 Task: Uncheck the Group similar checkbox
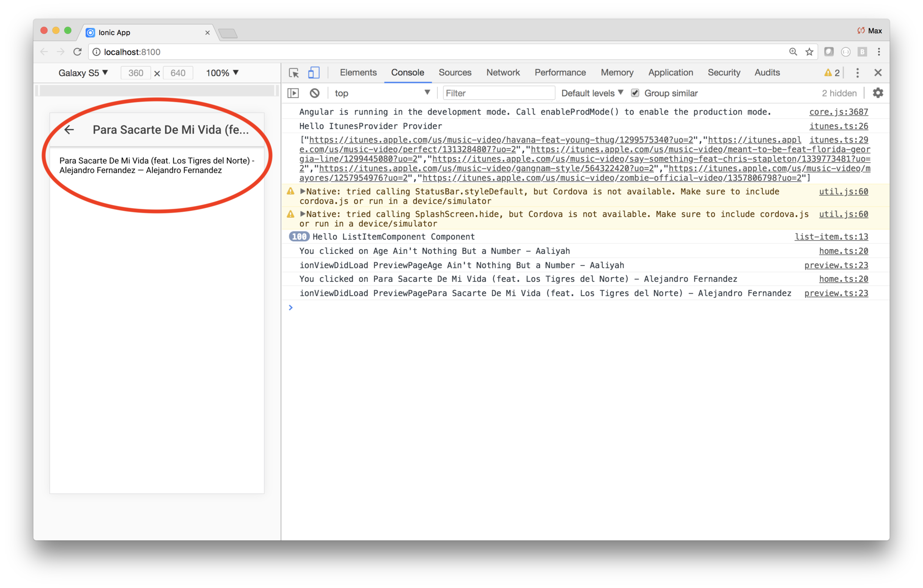pos(635,93)
